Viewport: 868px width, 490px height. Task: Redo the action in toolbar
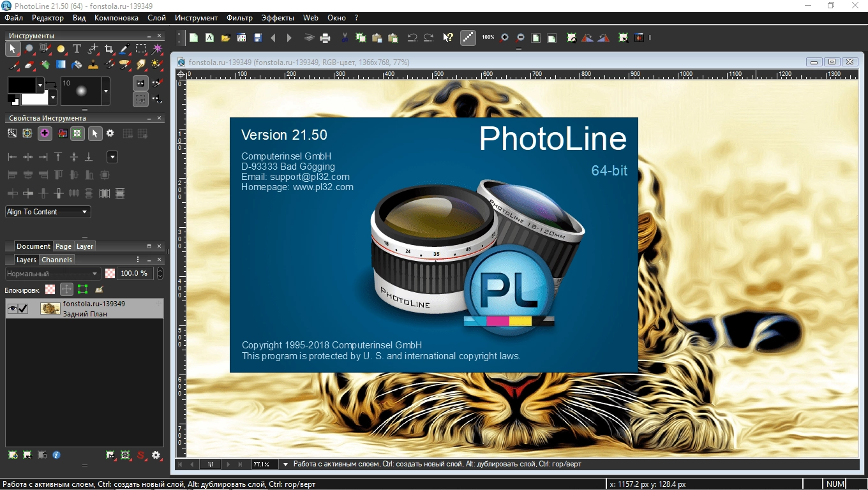(428, 38)
